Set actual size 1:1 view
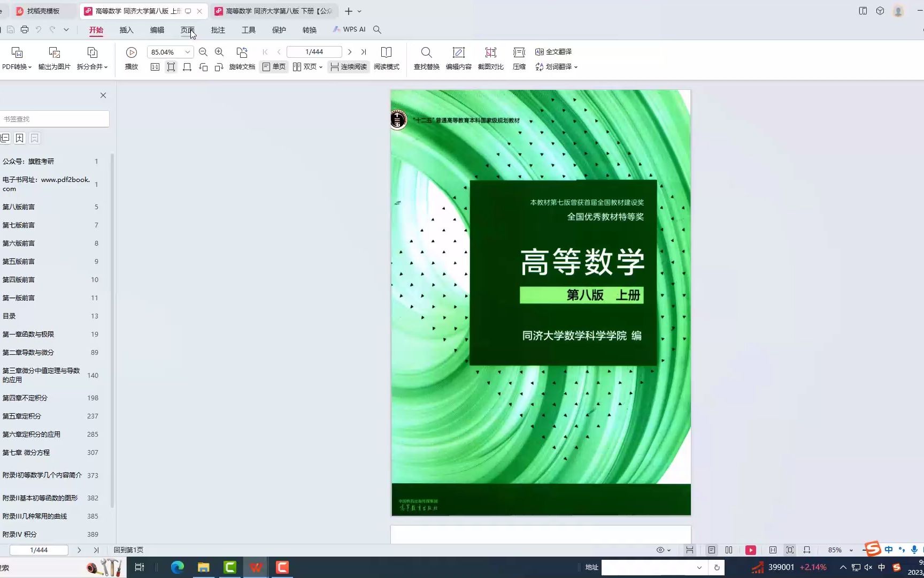 point(155,67)
